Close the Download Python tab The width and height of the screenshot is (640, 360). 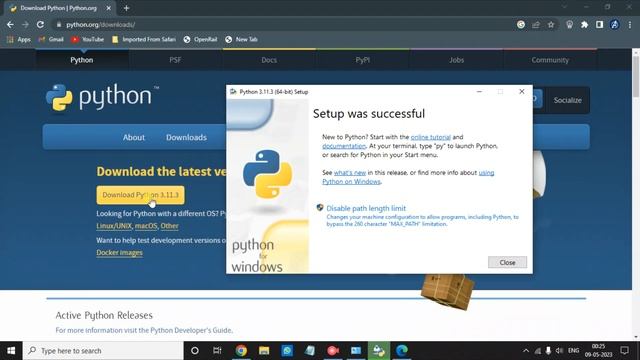click(x=109, y=8)
